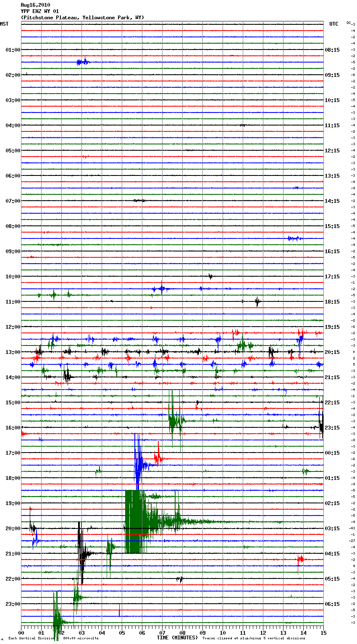
Task: Select the 16:00 MST time label
Action: pyautogui.click(x=13, y=428)
